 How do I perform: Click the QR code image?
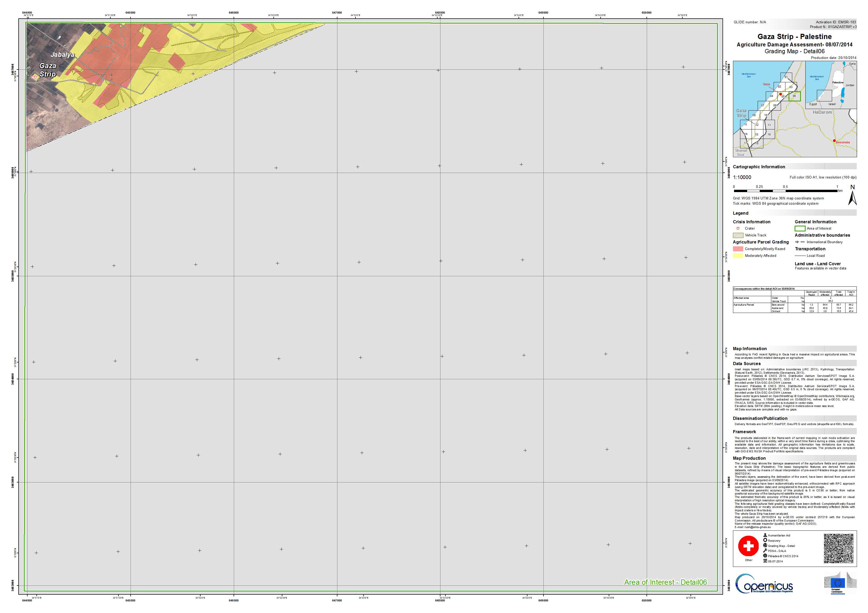[838, 548]
